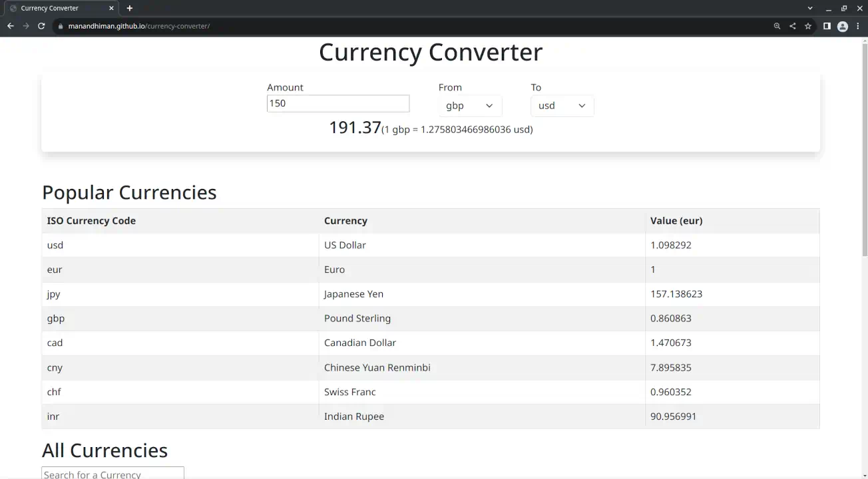Viewport: 868px width, 479px height.
Task: Focus the address bar URL
Action: pos(139,26)
